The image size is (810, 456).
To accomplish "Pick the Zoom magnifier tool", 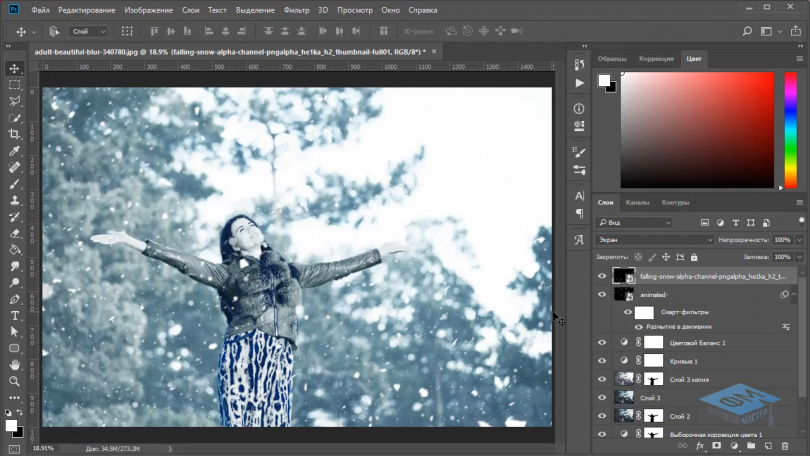I will click(x=15, y=381).
